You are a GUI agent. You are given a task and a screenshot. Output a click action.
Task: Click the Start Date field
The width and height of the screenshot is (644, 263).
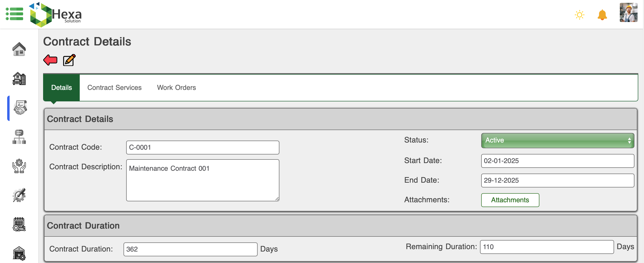click(557, 161)
